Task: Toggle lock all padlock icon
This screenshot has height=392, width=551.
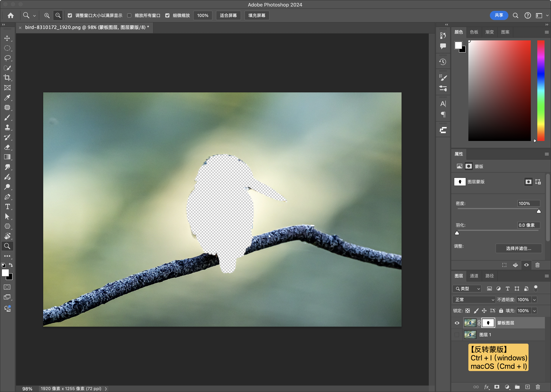Action: (501, 311)
